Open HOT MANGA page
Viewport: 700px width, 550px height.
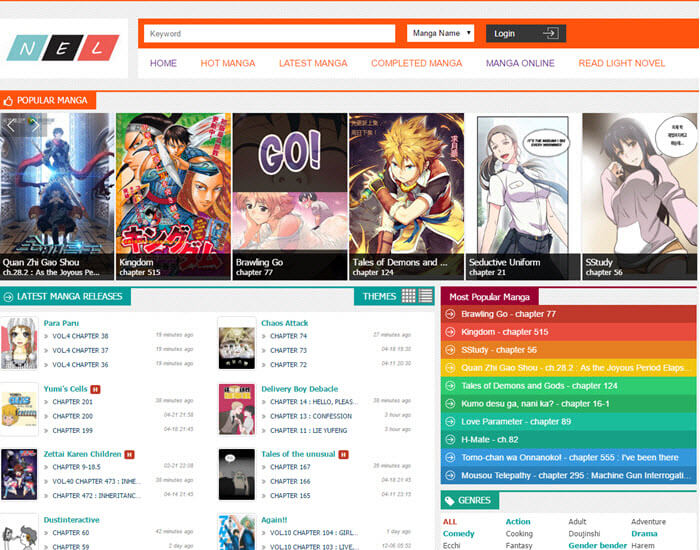[228, 63]
